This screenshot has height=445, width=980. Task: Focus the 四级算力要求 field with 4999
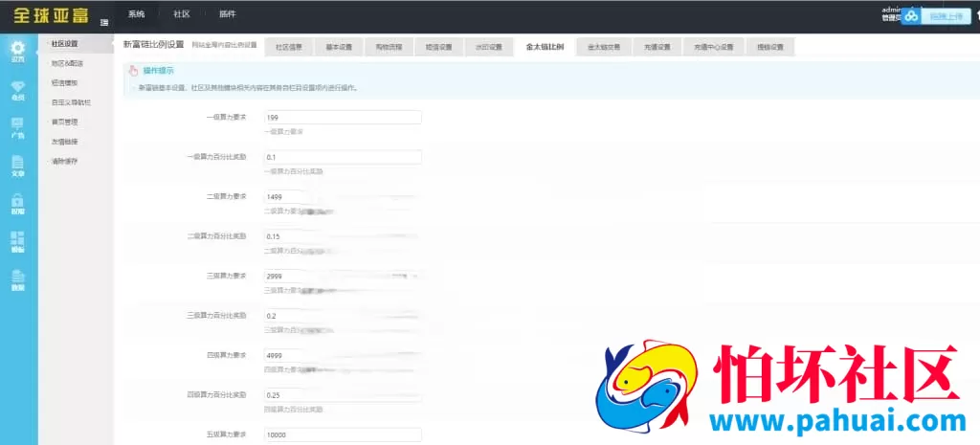coord(343,355)
